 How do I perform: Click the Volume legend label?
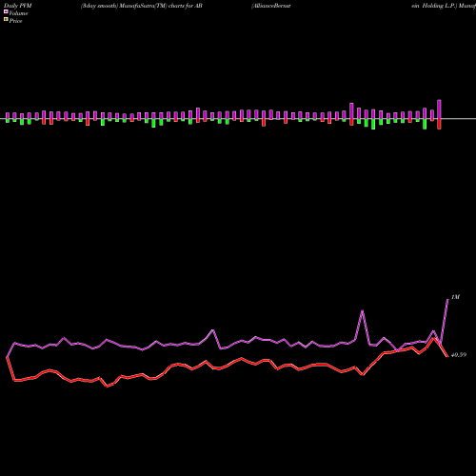click(18, 13)
